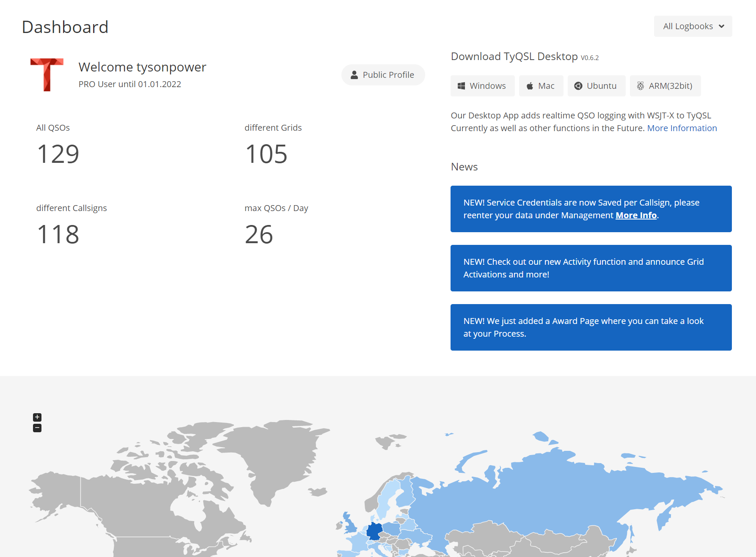
Task: Click the All QSOs count 129
Action: tap(58, 154)
